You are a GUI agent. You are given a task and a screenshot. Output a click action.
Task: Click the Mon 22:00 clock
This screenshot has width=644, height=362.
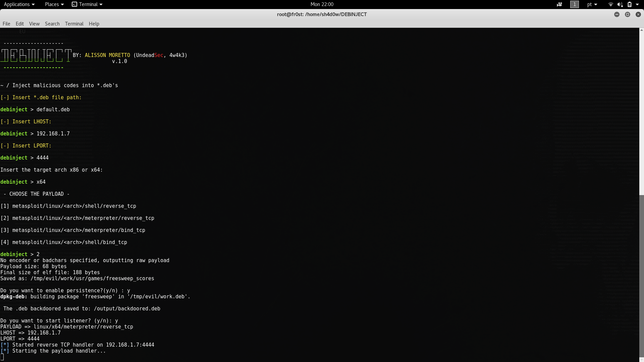322,4
